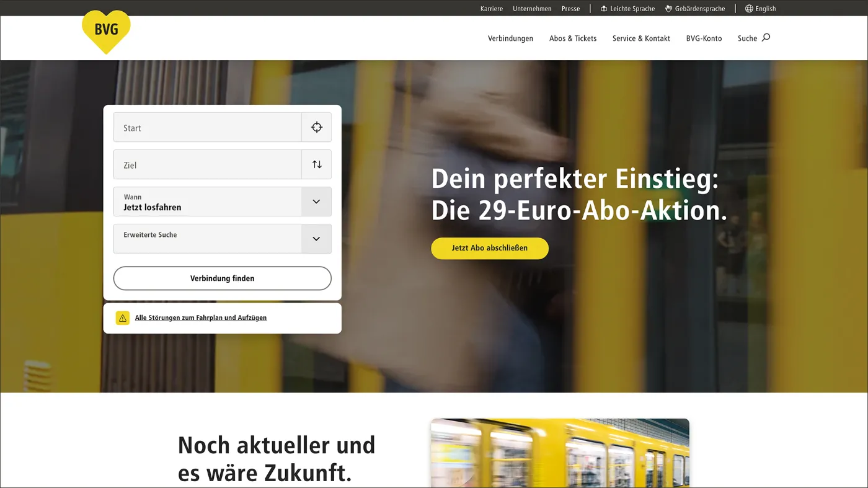Expand the Erweiterte Suche chevron
This screenshot has width=868, height=488.
click(x=316, y=239)
